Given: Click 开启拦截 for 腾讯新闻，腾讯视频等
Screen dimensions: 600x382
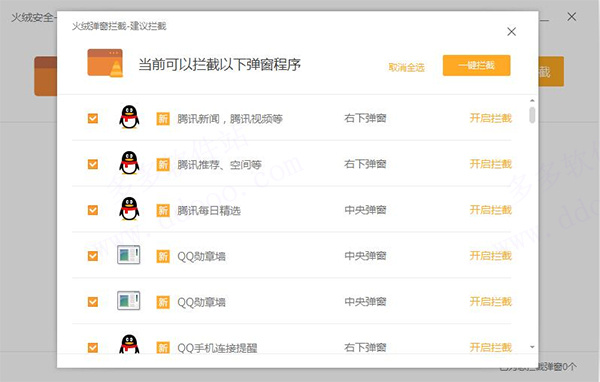Looking at the screenshot, I should 491,118.
